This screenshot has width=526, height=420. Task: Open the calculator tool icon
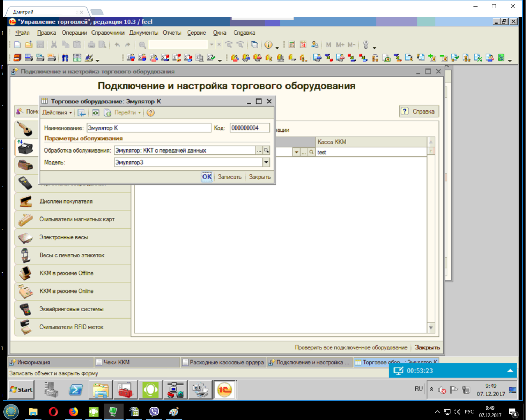[x=292, y=45]
